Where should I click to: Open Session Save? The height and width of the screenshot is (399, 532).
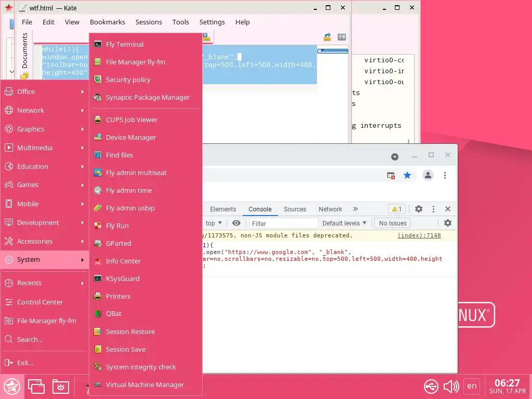coord(146,349)
